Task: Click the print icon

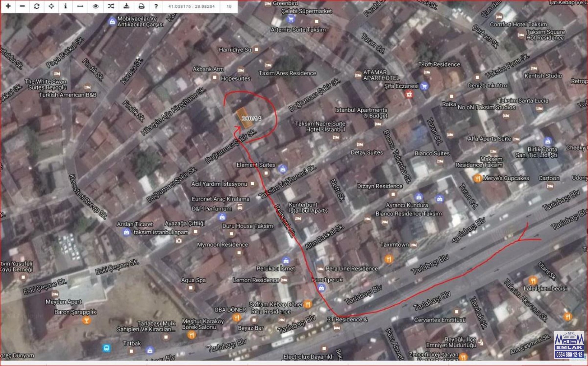Action: coord(141,6)
